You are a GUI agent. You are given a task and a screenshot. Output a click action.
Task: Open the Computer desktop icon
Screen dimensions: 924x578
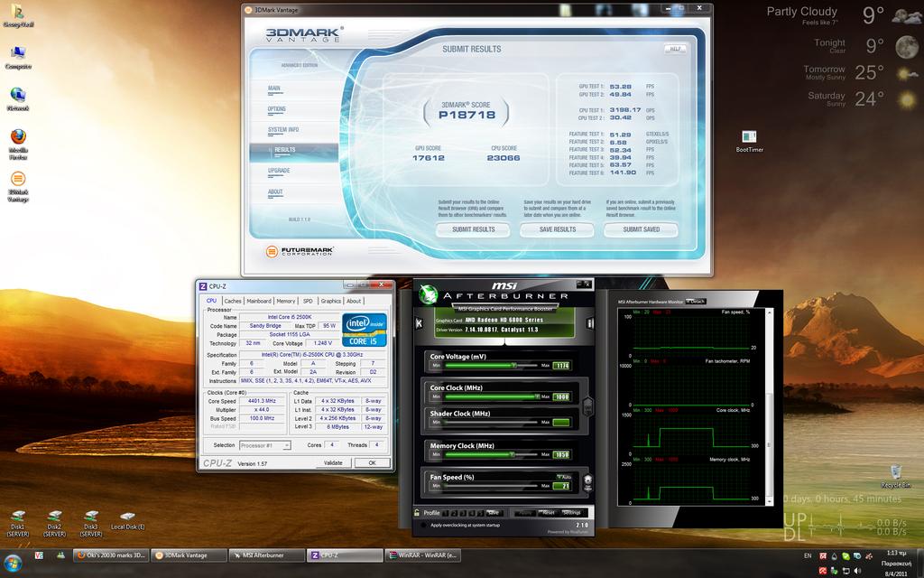[18, 57]
